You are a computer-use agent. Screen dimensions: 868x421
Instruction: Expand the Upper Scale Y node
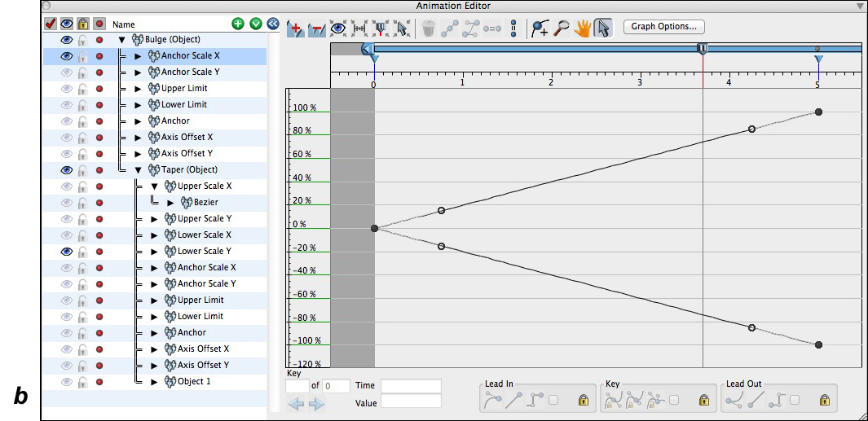[x=154, y=218]
